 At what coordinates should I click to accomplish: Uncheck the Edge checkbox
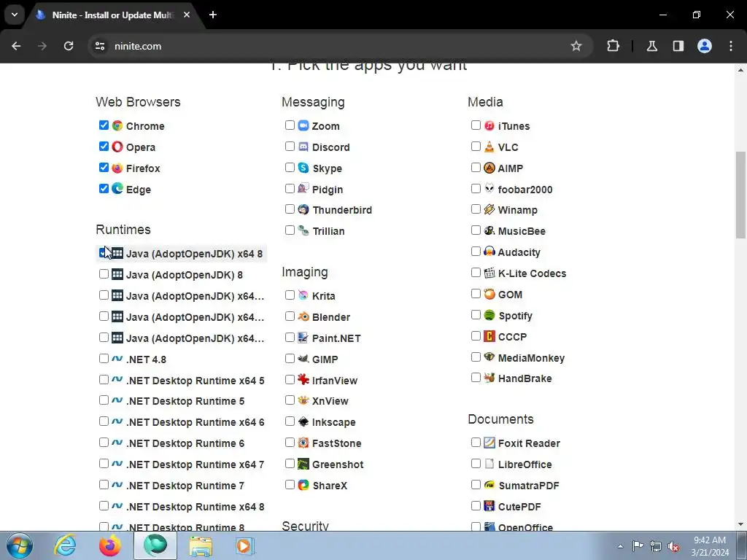pos(104,189)
